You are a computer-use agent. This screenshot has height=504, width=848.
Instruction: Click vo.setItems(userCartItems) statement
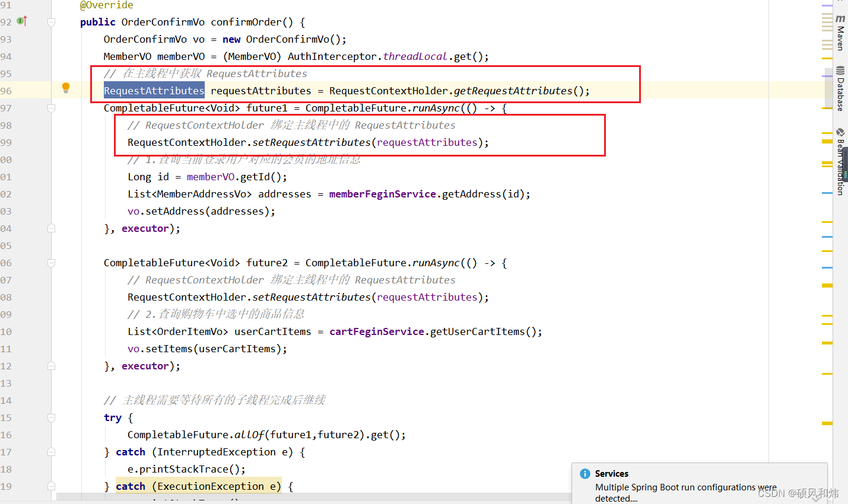click(x=208, y=349)
